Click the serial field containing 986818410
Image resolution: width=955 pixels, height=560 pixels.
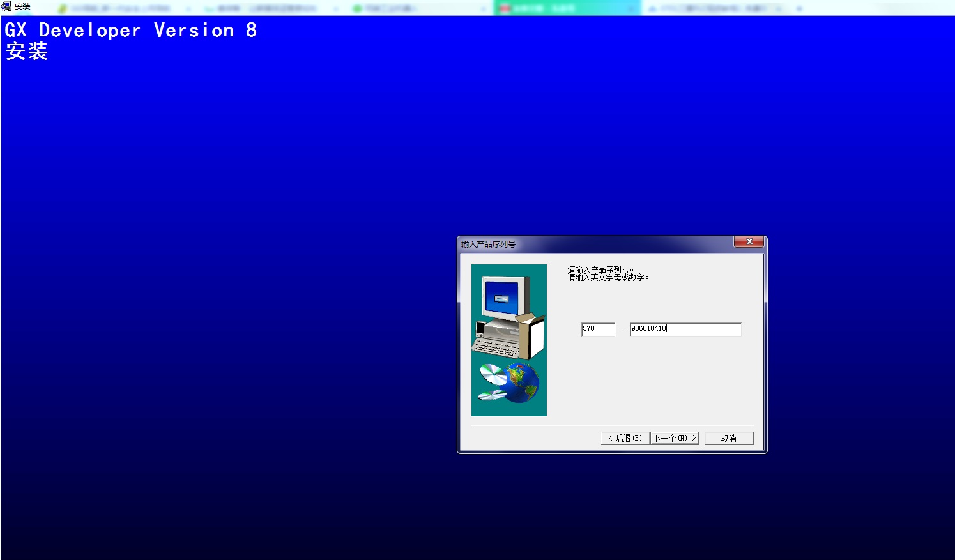(685, 329)
